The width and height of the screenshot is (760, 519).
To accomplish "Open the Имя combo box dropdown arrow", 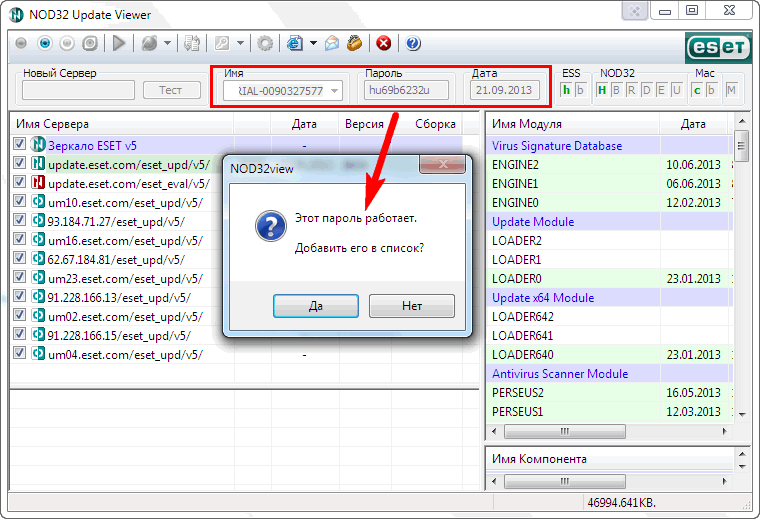I will [x=334, y=91].
